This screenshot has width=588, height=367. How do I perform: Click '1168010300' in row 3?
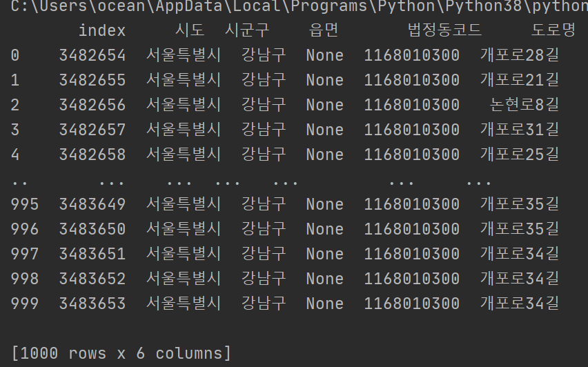point(412,130)
